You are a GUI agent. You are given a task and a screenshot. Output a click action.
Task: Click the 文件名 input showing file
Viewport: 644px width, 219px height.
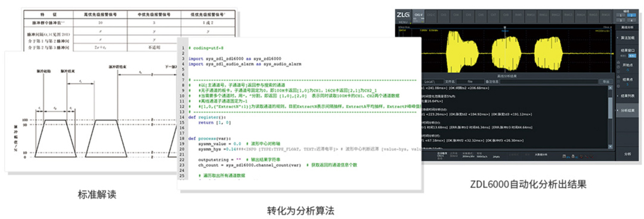click(x=470, y=82)
